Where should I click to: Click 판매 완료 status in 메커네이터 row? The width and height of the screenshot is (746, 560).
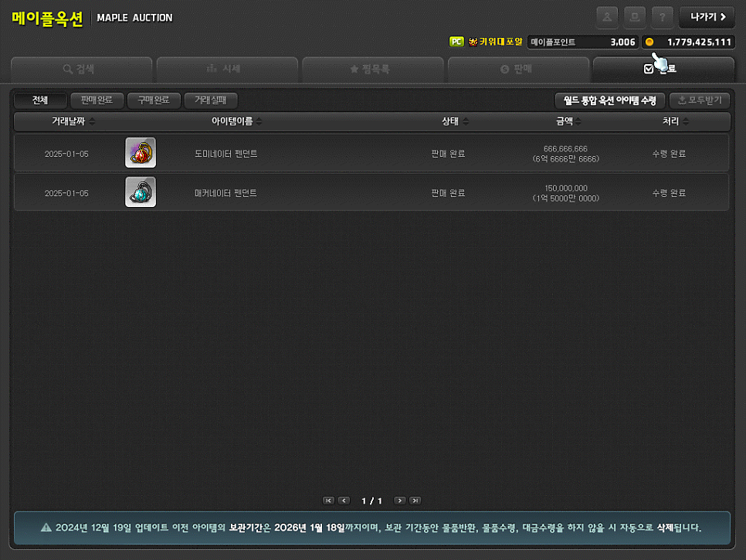[448, 193]
